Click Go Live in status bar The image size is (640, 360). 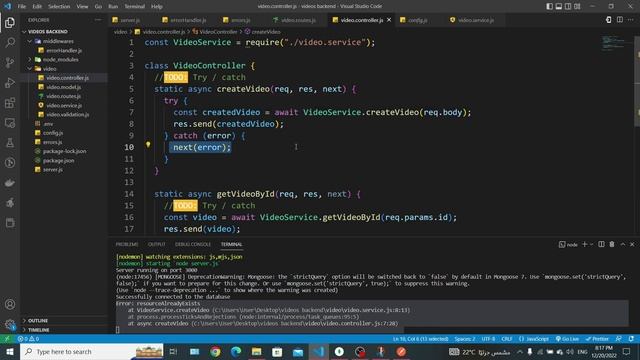click(567, 339)
